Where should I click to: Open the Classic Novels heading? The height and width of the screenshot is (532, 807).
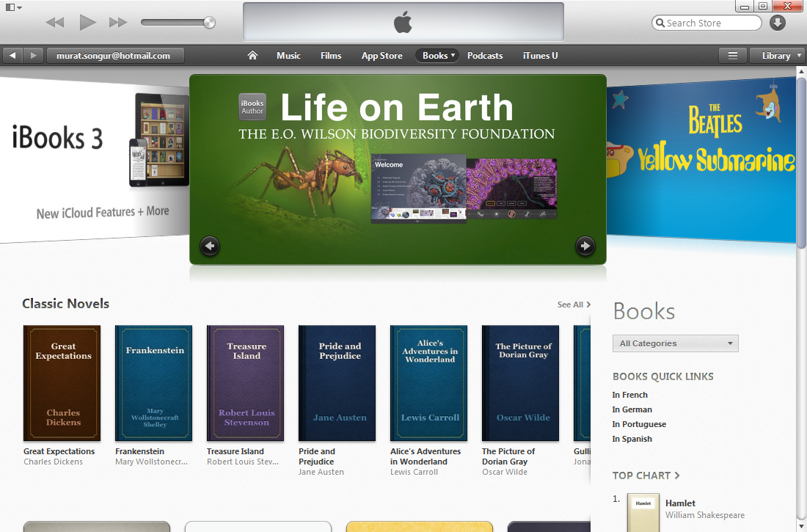(x=65, y=303)
